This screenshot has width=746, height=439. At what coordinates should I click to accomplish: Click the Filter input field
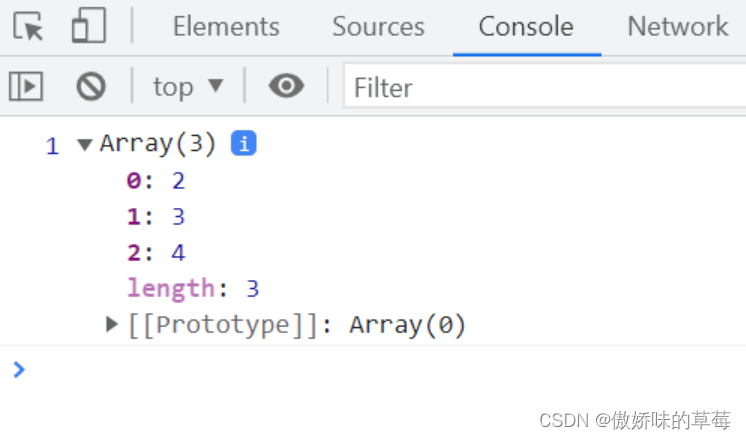point(540,88)
